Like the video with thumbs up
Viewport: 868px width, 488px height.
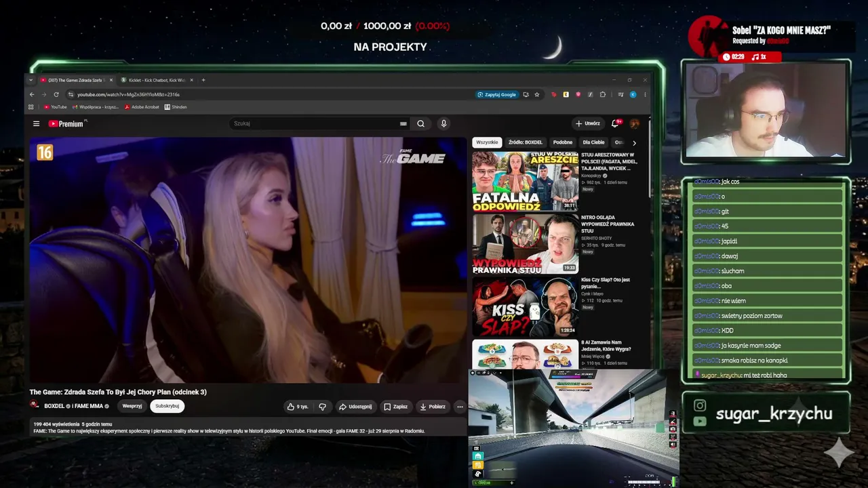tap(298, 407)
